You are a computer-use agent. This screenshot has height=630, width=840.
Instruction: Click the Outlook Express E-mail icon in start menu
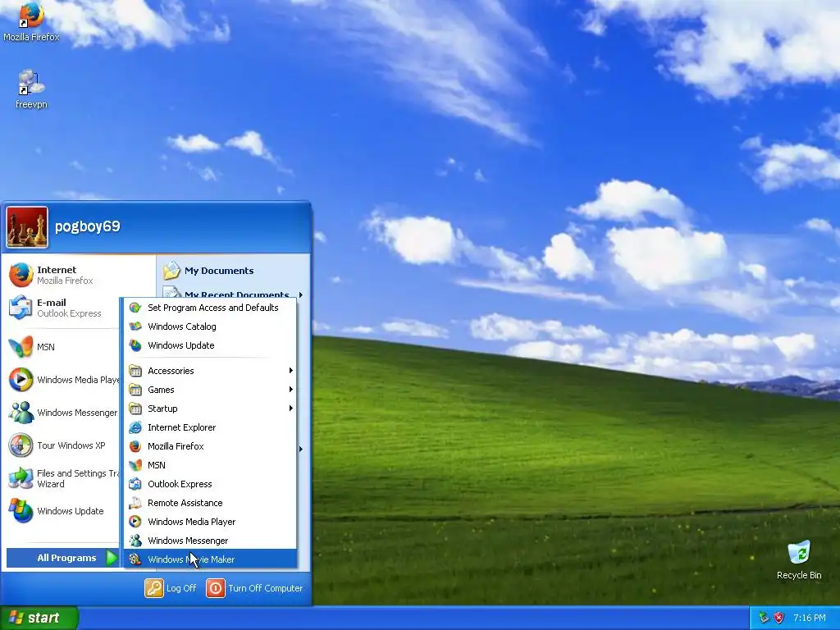click(x=21, y=308)
